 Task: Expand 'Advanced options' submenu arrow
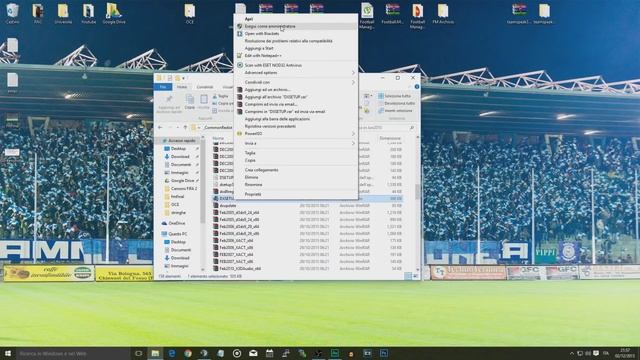(x=353, y=73)
